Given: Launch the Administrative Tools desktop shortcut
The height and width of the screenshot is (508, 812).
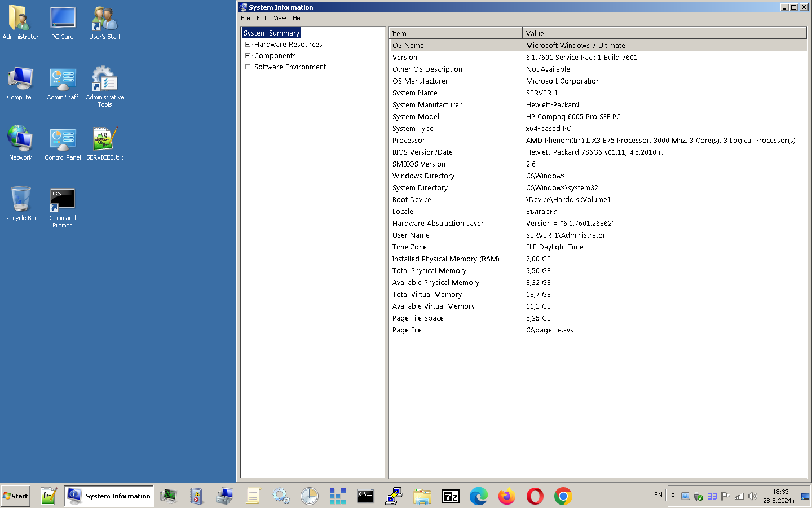Looking at the screenshot, I should 105,86.
